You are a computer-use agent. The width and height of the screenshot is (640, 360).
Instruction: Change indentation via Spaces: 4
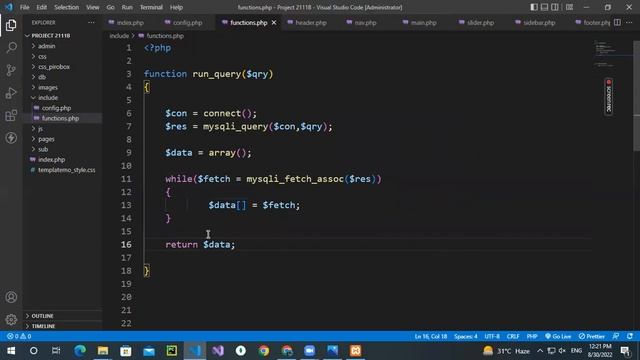click(465, 336)
